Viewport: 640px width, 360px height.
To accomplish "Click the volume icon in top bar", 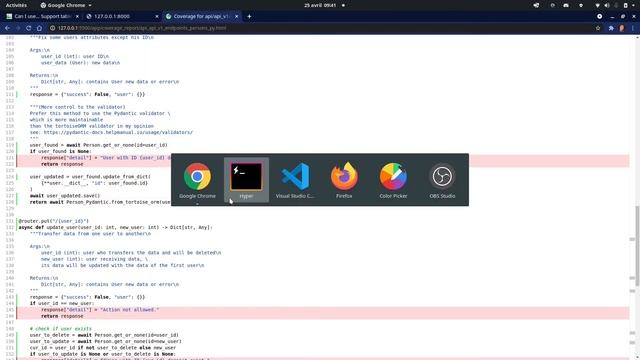I will coord(607,5).
